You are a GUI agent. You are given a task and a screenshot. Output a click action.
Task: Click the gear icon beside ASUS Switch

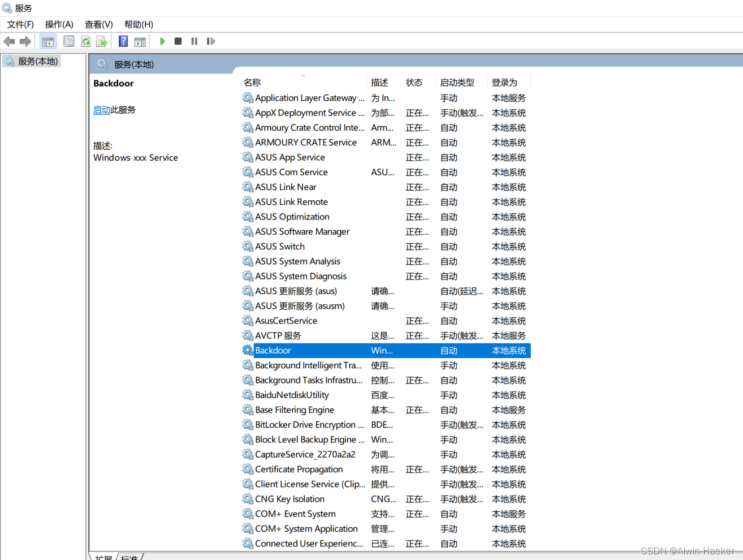(x=248, y=246)
